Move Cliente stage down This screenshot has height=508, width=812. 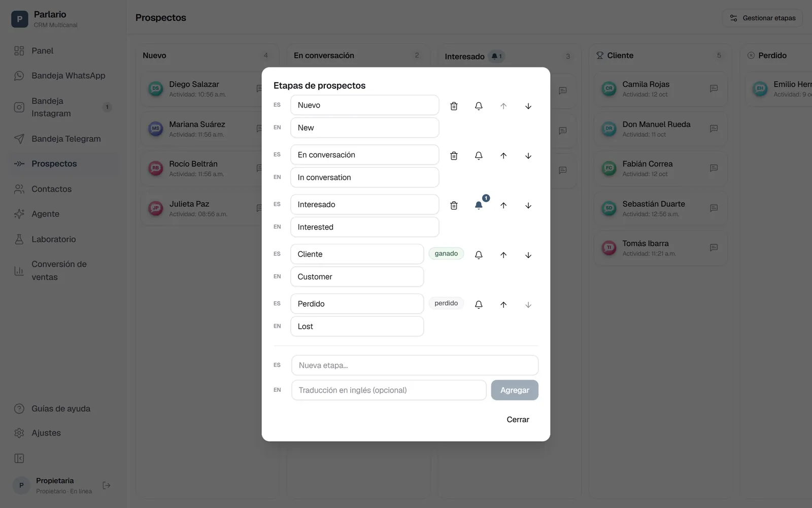coord(528,255)
